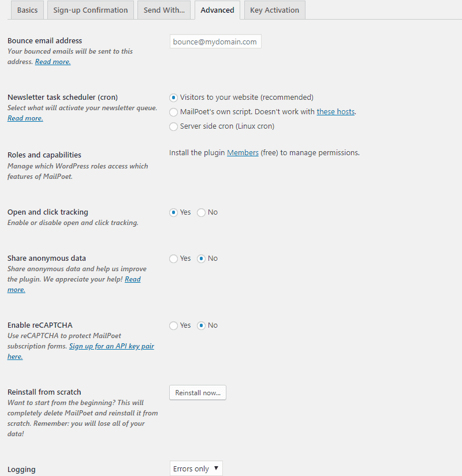This screenshot has height=476, width=462.
Task: Select the Advanced tab
Action: point(217,10)
